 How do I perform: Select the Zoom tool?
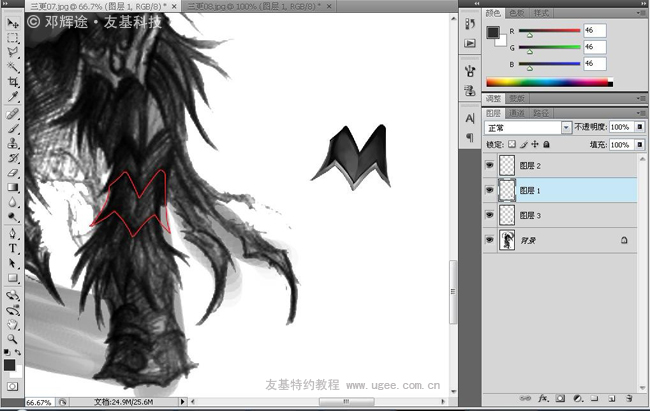(12, 339)
